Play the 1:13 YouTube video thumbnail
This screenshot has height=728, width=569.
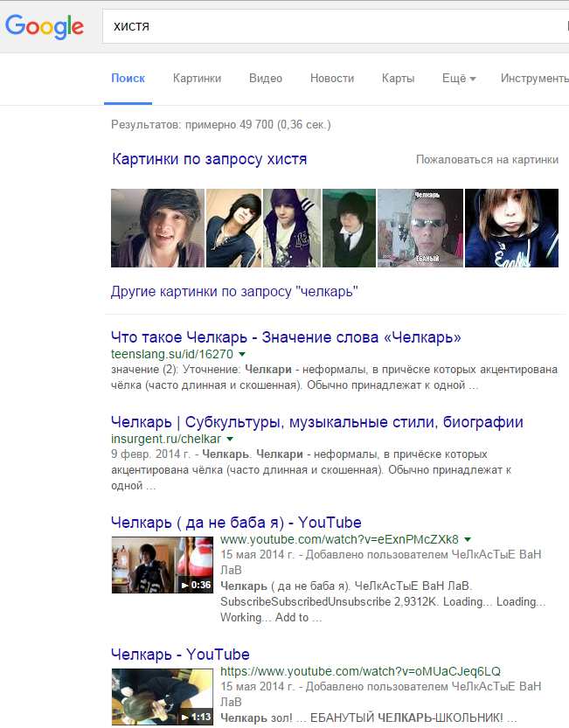163,697
